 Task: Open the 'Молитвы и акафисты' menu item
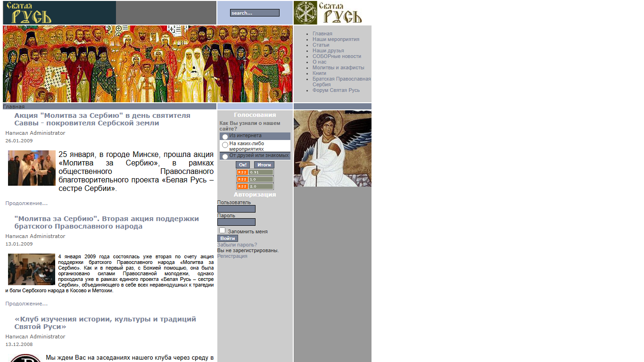(x=339, y=67)
